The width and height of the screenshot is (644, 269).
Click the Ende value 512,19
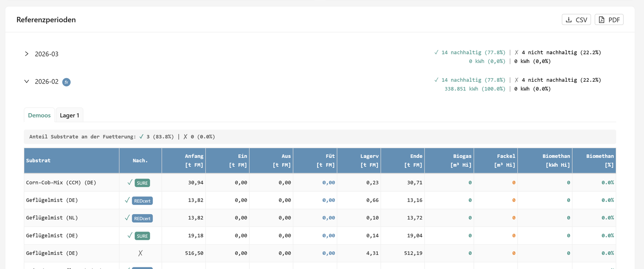413,253
